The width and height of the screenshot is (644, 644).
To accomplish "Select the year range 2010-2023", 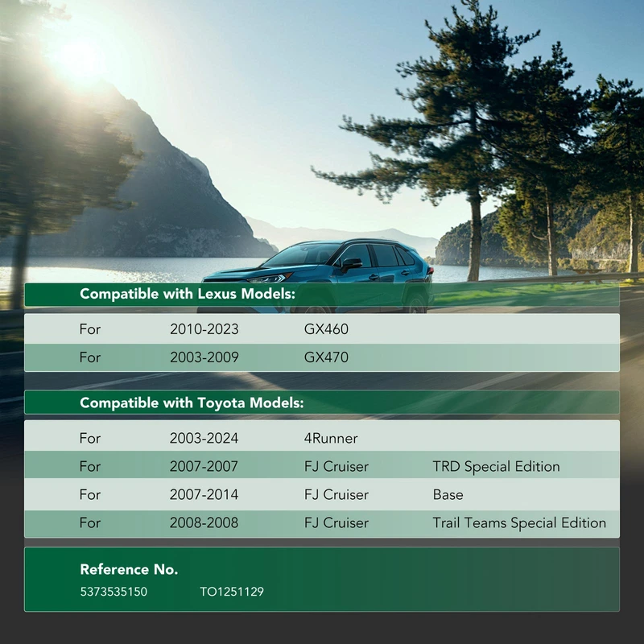I will point(204,329).
